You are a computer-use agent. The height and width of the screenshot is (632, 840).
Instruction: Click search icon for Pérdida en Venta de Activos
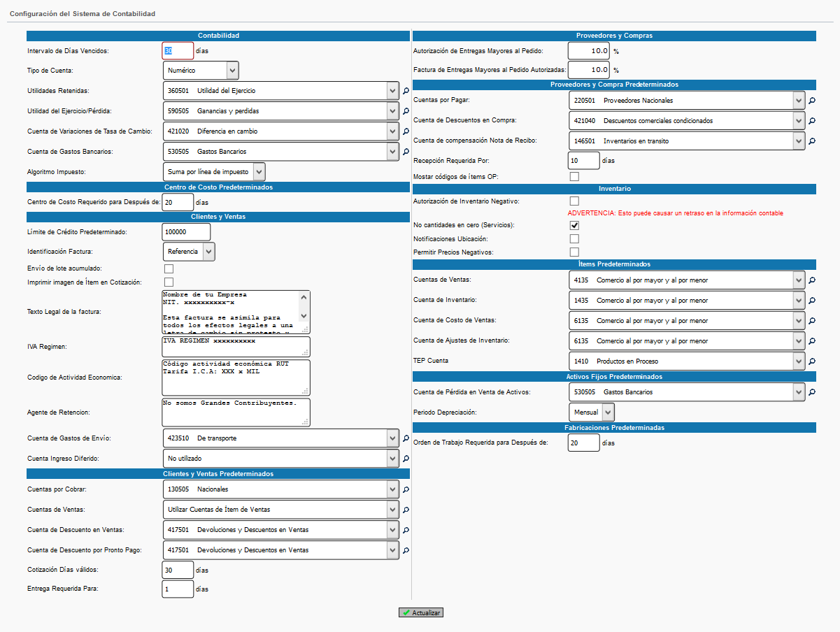click(812, 392)
